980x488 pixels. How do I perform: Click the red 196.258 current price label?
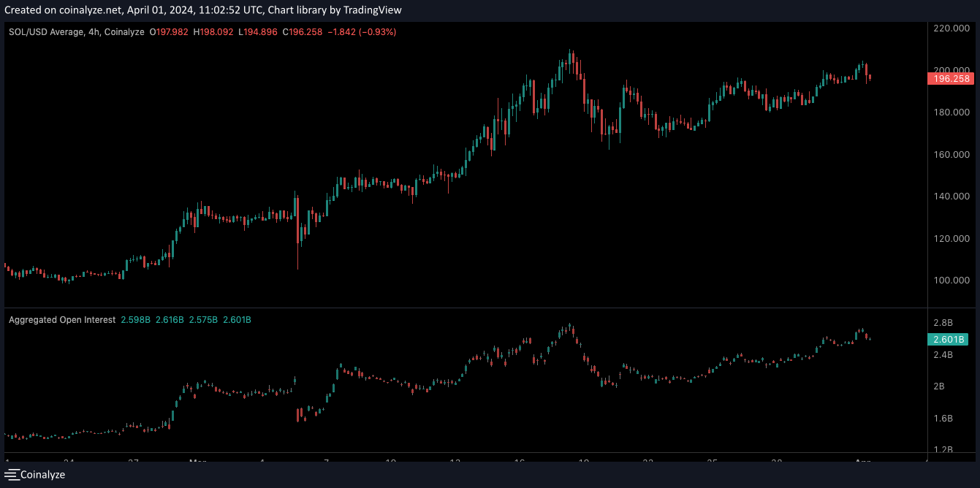(952, 79)
